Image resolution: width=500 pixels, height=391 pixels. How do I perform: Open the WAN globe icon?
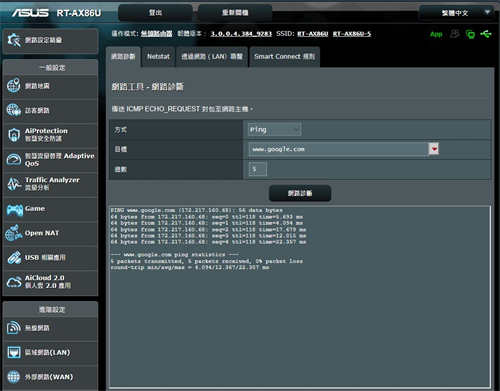14,377
